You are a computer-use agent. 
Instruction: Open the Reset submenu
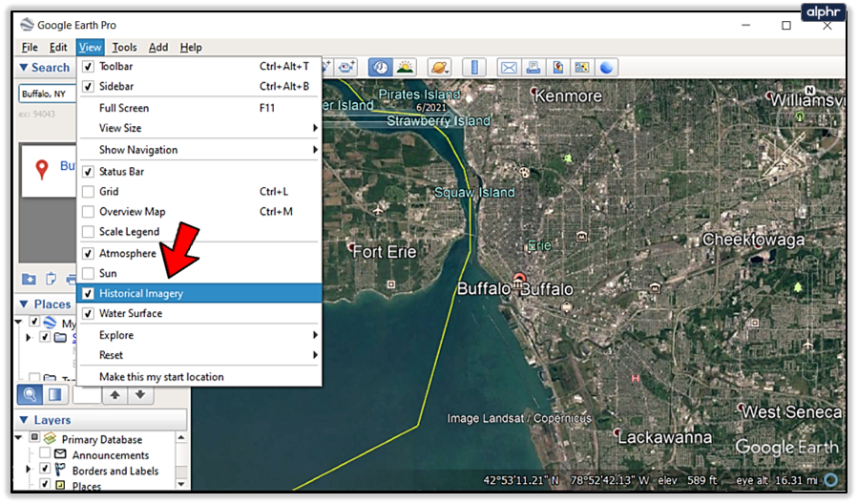tap(199, 355)
